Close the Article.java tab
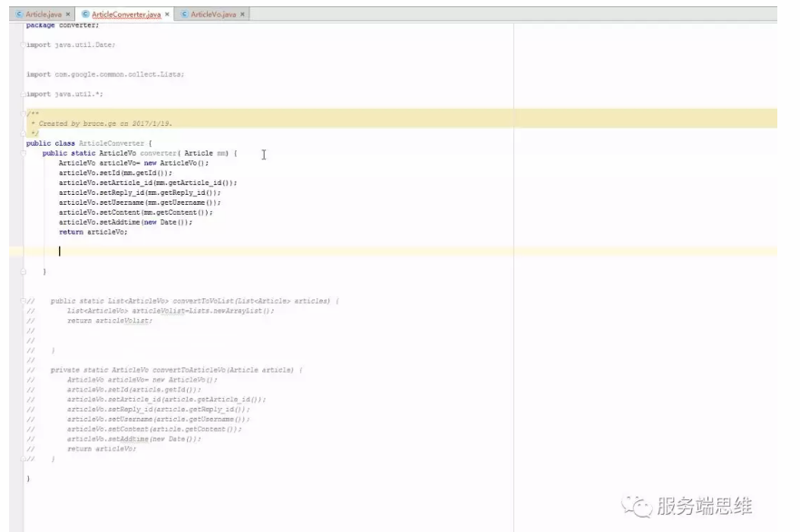Viewport: 800px width, 532px height. [68, 15]
